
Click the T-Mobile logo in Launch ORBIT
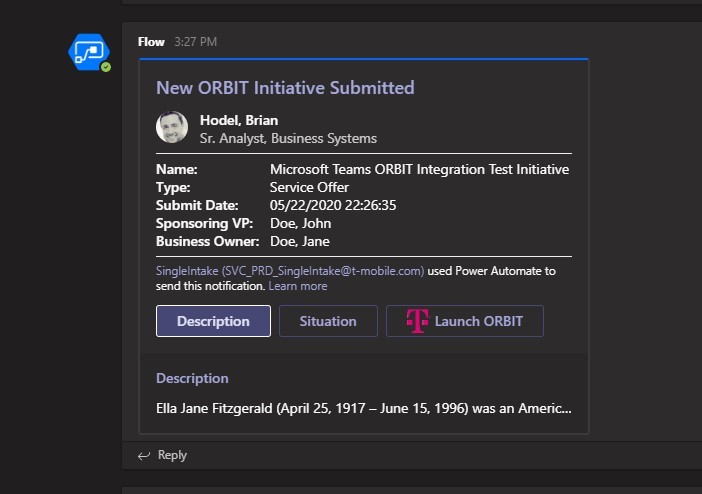pos(417,321)
